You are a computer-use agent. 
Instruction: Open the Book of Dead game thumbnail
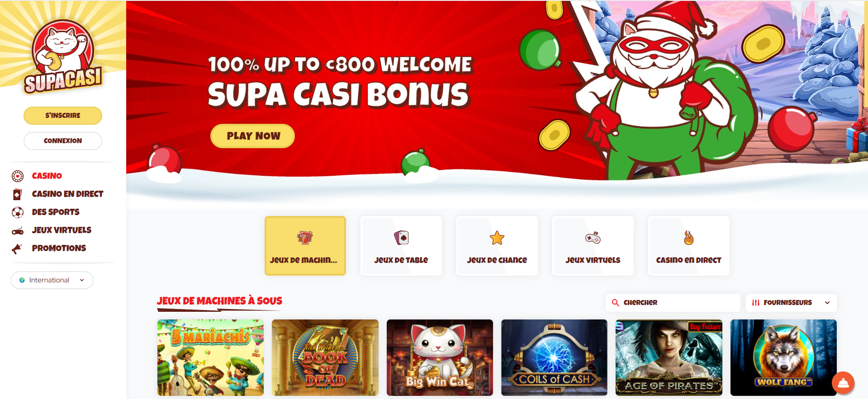325,357
